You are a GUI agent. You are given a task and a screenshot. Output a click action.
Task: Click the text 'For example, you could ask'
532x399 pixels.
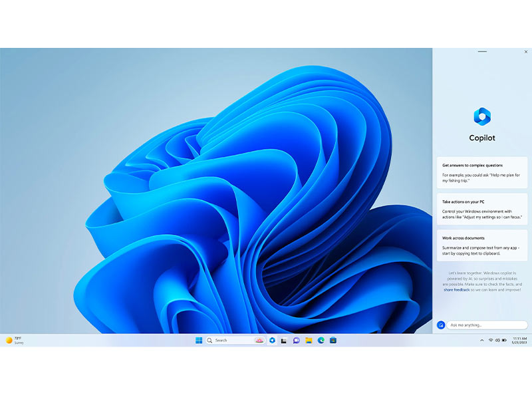coord(466,175)
